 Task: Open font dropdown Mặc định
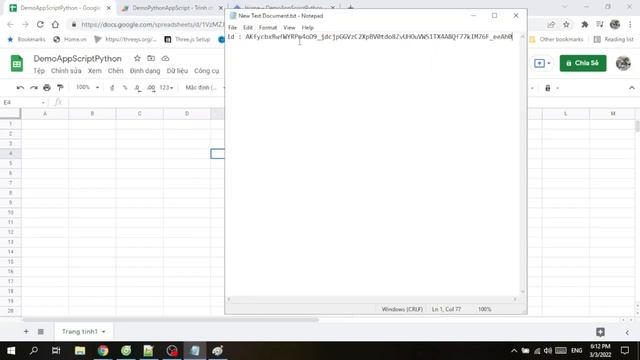(204, 88)
